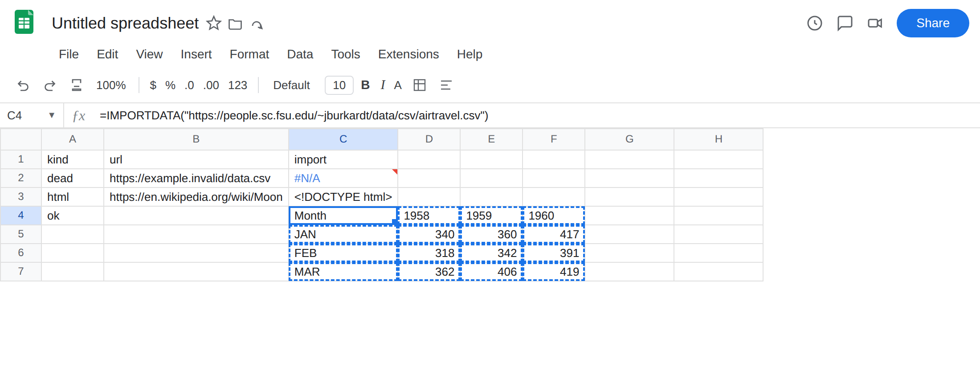
Task: Select the cell containing 'dead'
Action: point(73,178)
